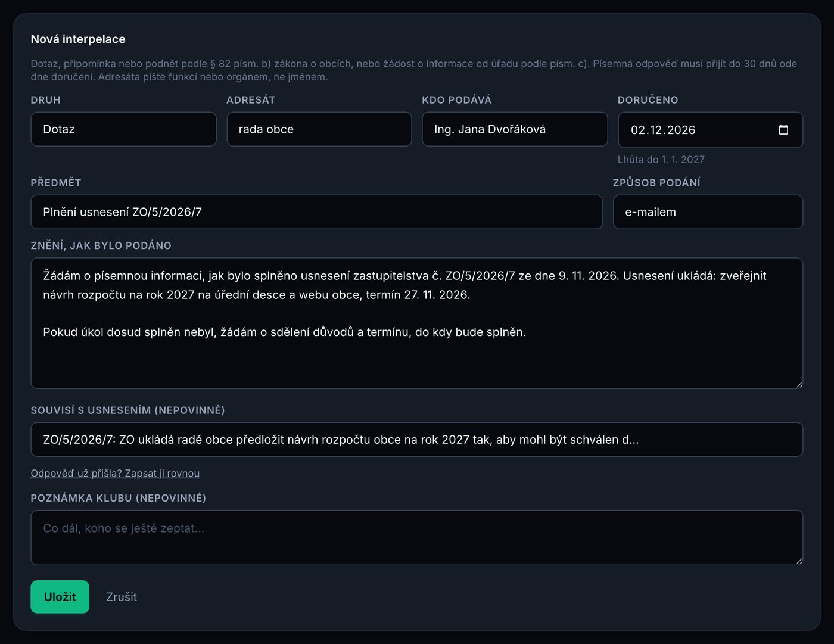This screenshot has height=644, width=834.
Task: Open the 'Odpověď už přišla? Zapsat ji rovnou' link
Action: pos(115,473)
